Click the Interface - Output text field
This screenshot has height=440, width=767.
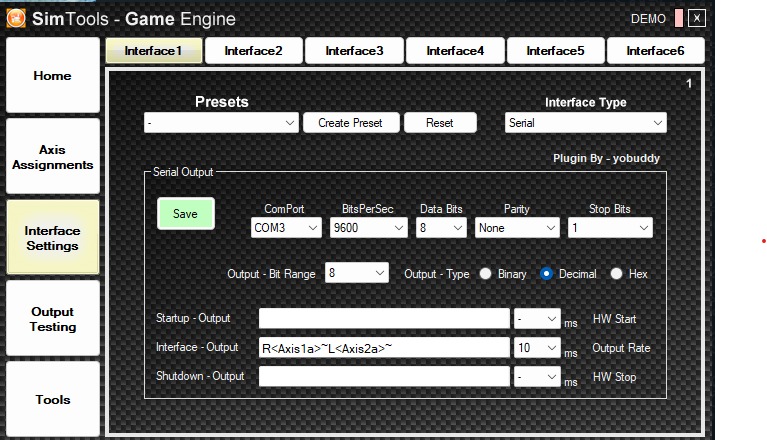tap(384, 348)
